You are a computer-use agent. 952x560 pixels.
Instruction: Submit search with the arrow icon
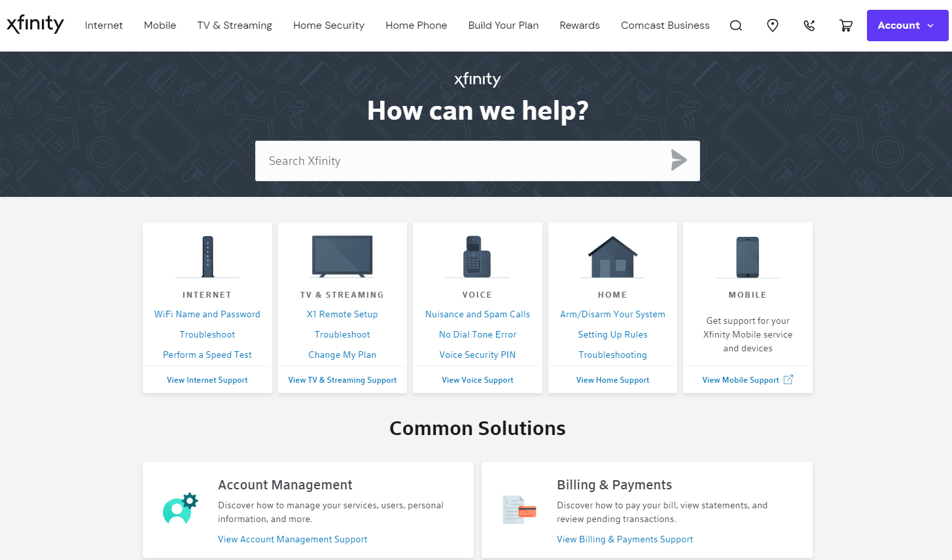tap(679, 160)
